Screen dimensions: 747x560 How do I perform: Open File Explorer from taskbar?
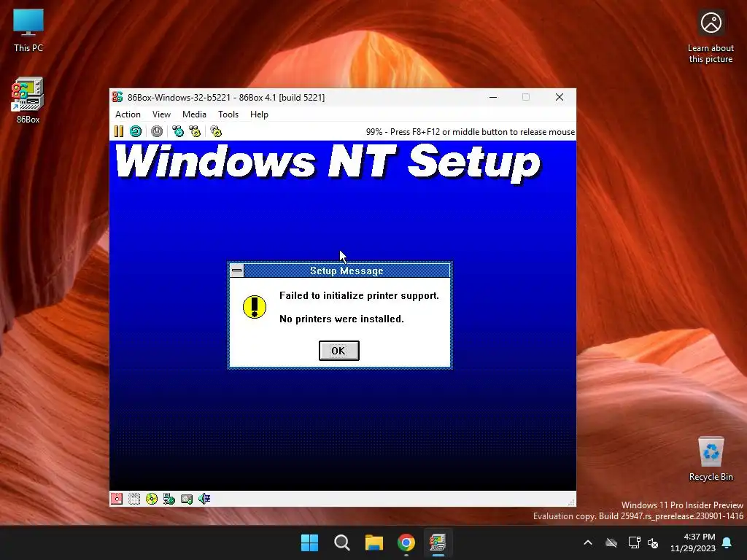tap(374, 542)
